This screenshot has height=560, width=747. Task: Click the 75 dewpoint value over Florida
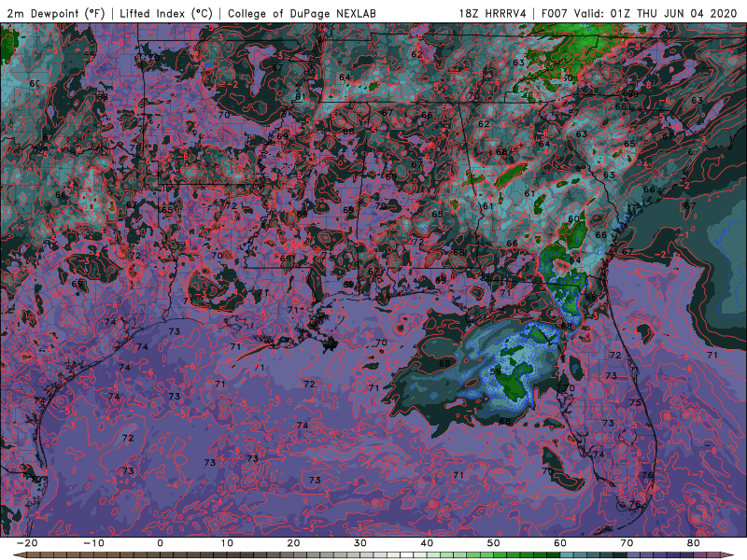(636, 402)
